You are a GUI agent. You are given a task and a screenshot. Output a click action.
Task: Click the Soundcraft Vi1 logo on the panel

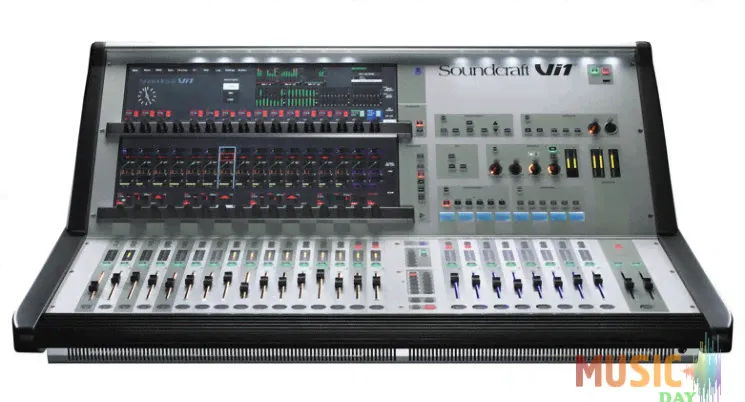coord(505,71)
